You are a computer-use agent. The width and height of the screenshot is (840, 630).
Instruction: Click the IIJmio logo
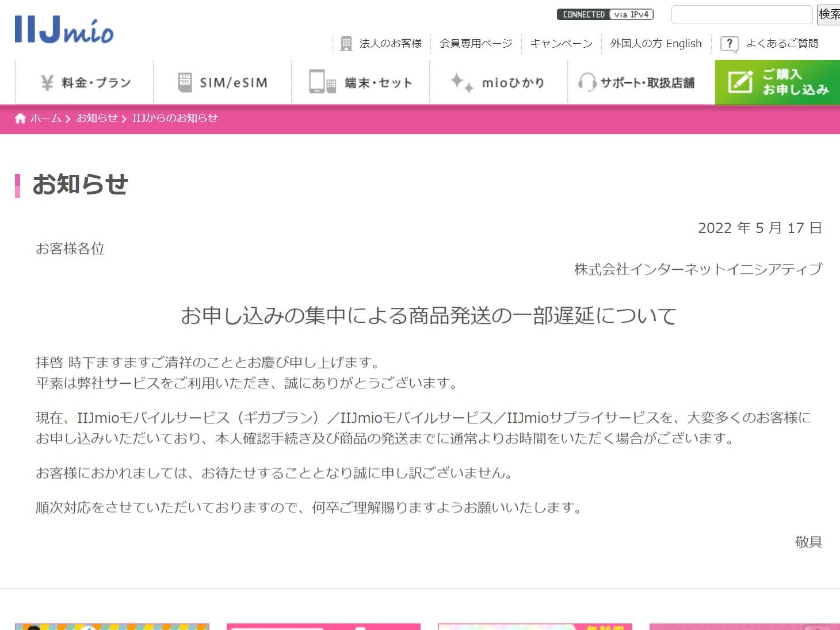tap(64, 30)
